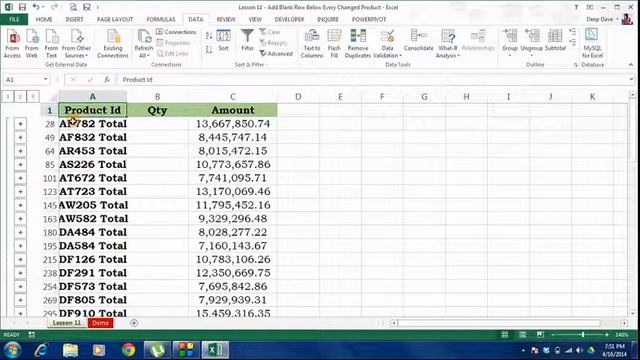Viewport: 640px width, 360px height.
Task: Click the From Access icon
Action: point(12,44)
